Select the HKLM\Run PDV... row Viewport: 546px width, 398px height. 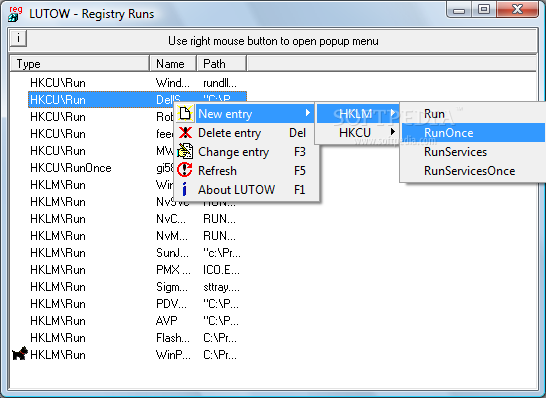[137, 304]
